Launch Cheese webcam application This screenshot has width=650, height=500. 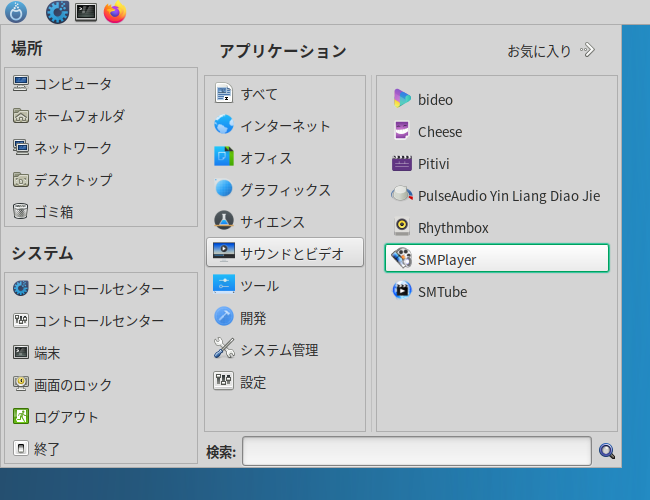497,131
